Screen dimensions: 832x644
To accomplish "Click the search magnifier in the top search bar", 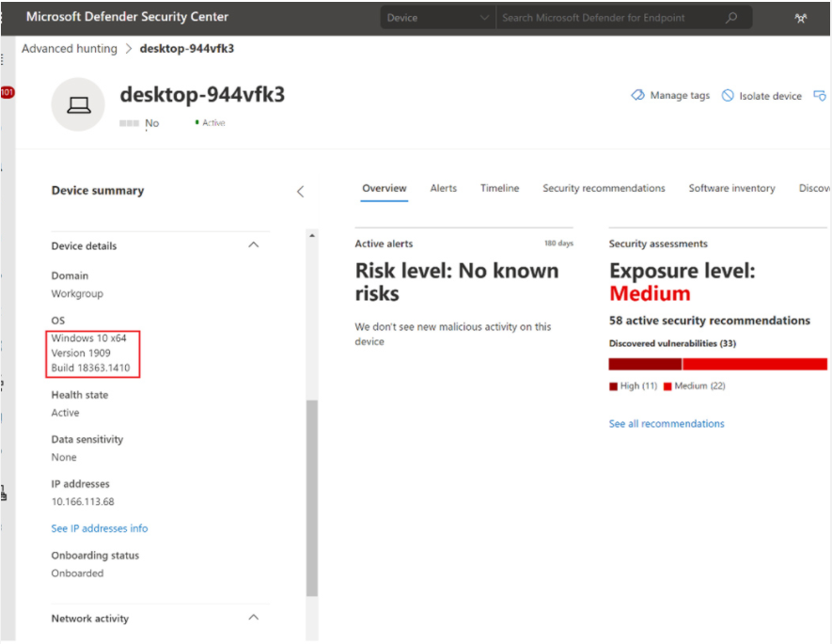I will pos(732,17).
